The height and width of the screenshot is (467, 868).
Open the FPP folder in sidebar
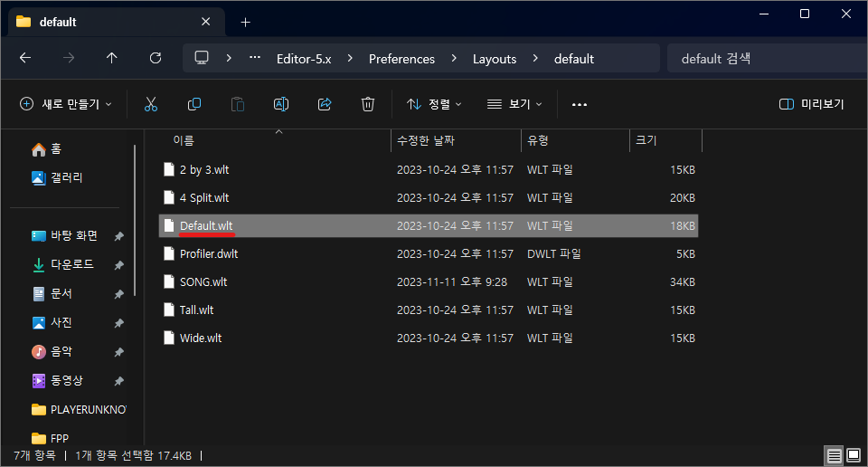coord(51,439)
